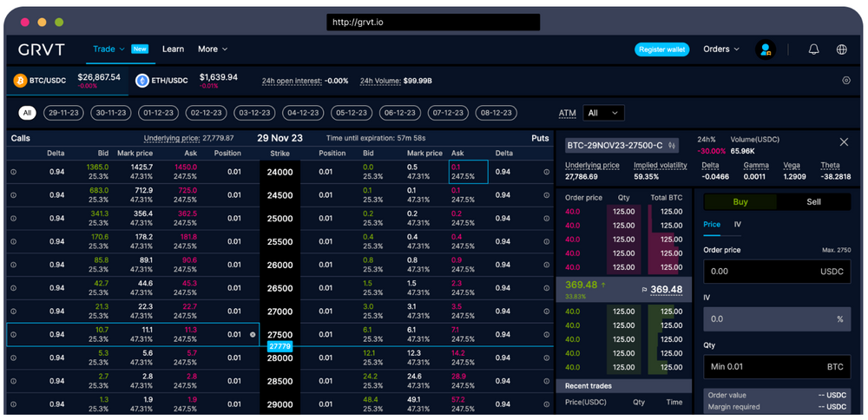Open the Learn menu item
Image resolution: width=868 pixels, height=420 pixels.
click(x=173, y=49)
